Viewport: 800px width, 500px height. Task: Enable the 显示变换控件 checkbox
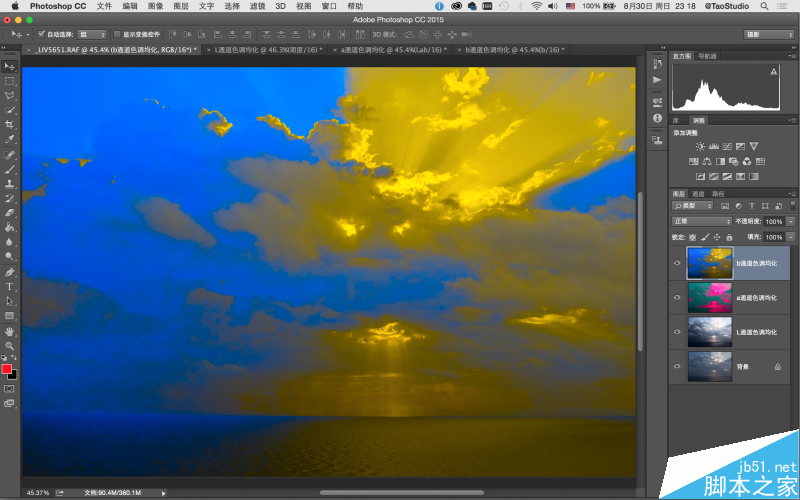117,34
